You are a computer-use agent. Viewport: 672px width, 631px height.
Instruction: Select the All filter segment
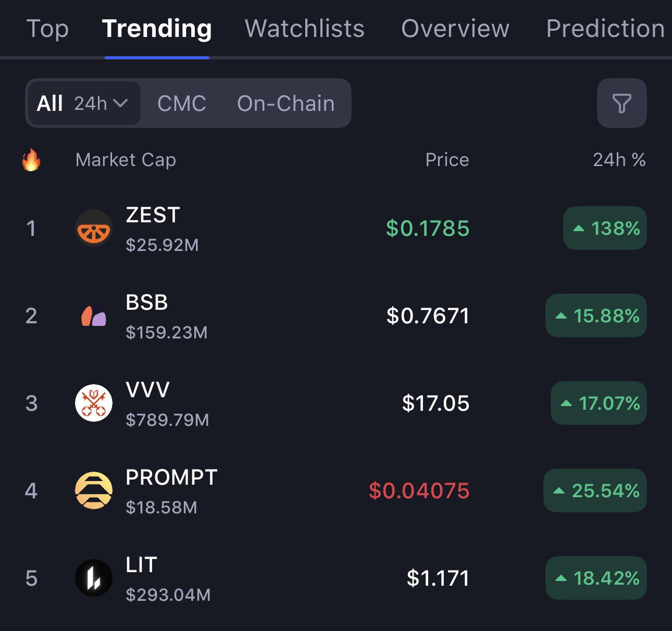(x=50, y=103)
